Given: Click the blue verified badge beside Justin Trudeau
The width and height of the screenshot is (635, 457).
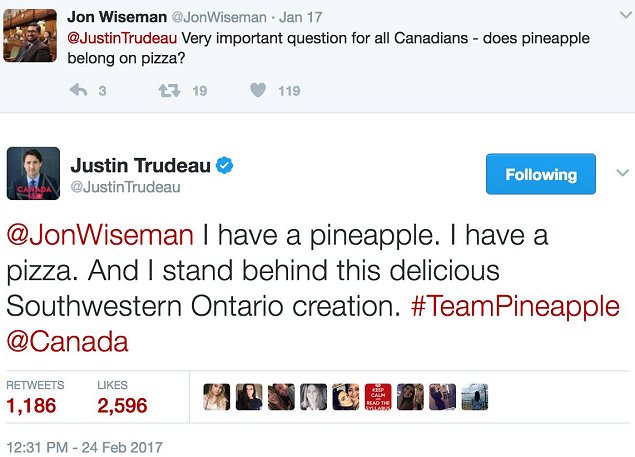Looking at the screenshot, I should point(227,165).
